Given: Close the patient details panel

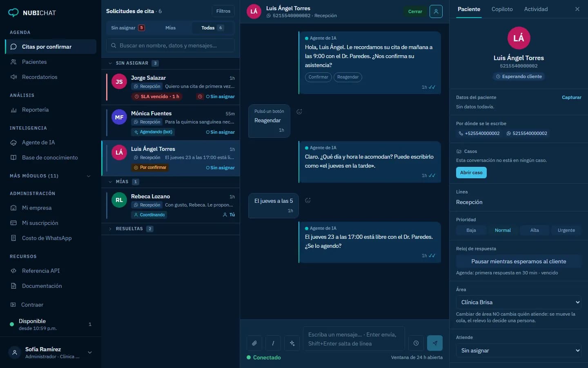Looking at the screenshot, I should [577, 9].
